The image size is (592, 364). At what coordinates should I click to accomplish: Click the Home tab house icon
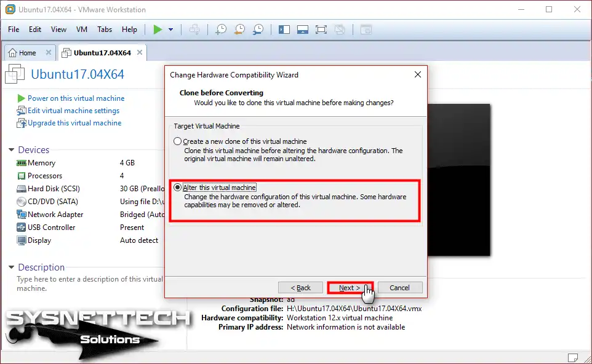click(12, 53)
